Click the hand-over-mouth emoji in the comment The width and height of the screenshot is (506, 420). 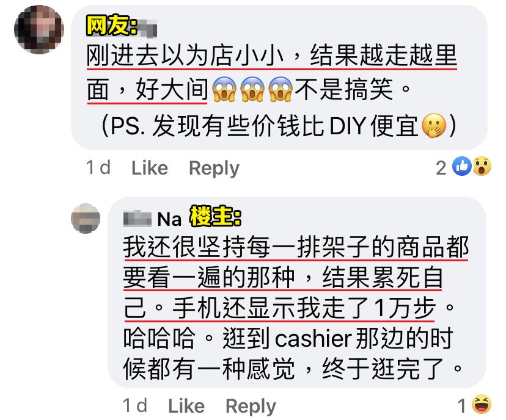434,126
